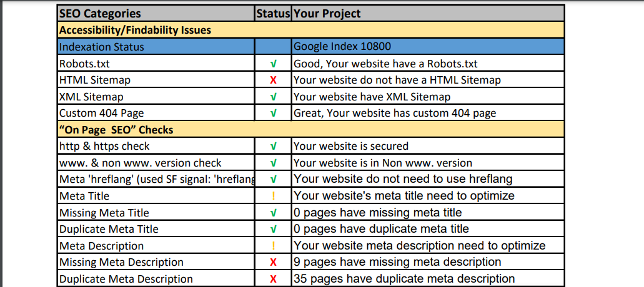This screenshot has width=644, height=287.
Task: Click the red X for Missing Meta Description
Action: click(x=274, y=262)
